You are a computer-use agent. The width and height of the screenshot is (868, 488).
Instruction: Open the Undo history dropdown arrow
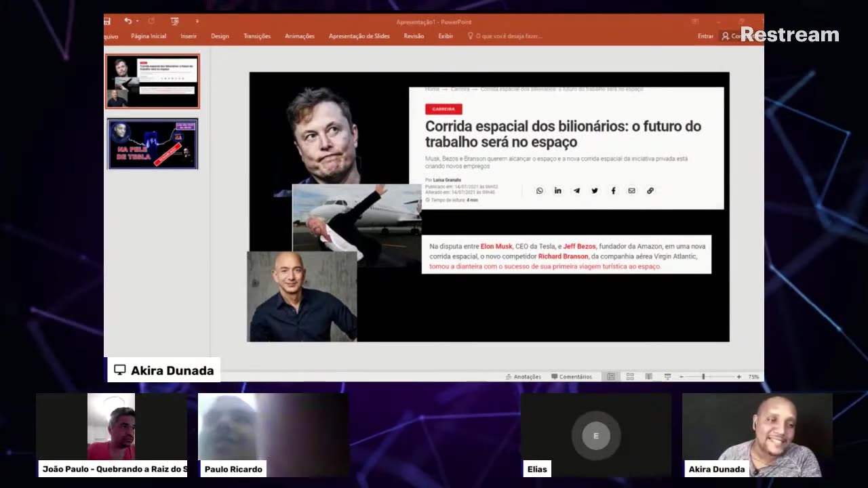click(x=137, y=22)
